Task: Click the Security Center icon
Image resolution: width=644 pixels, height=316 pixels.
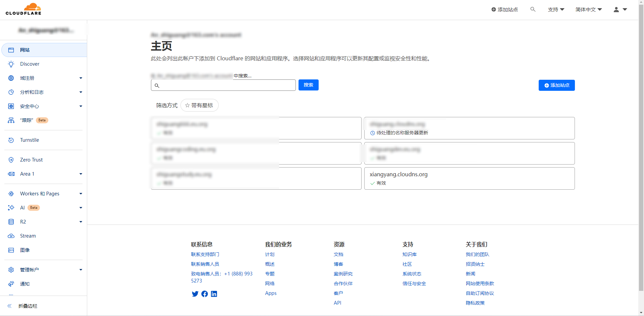Action: 11,106
